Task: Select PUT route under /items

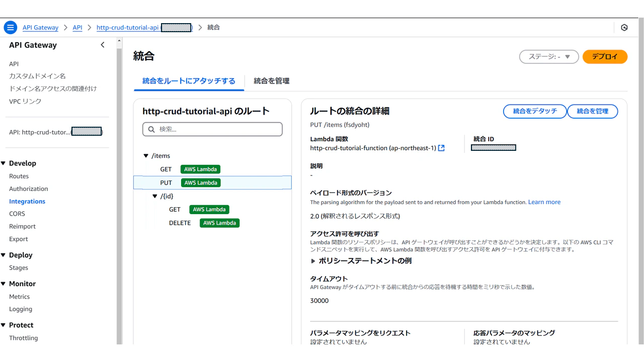Action: (212, 183)
